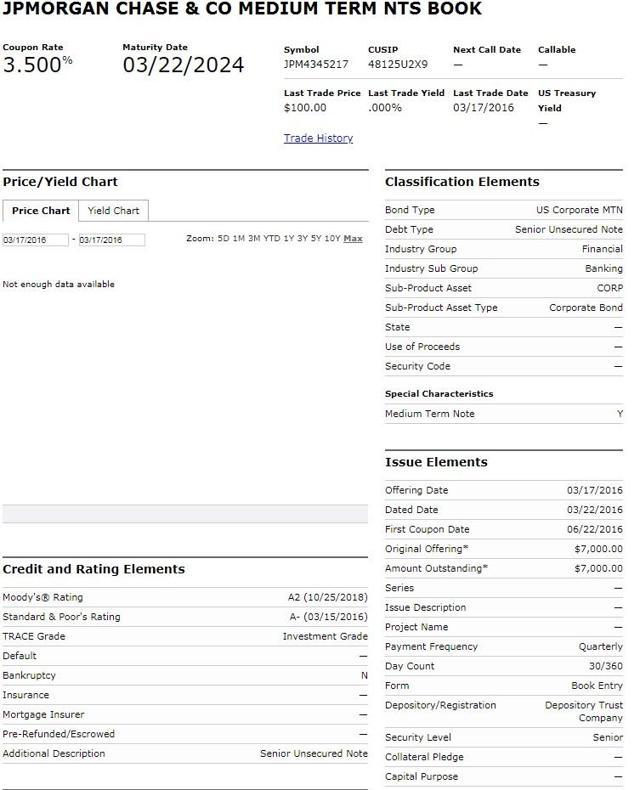Click the Corporate Bond asset type value

pos(586,308)
